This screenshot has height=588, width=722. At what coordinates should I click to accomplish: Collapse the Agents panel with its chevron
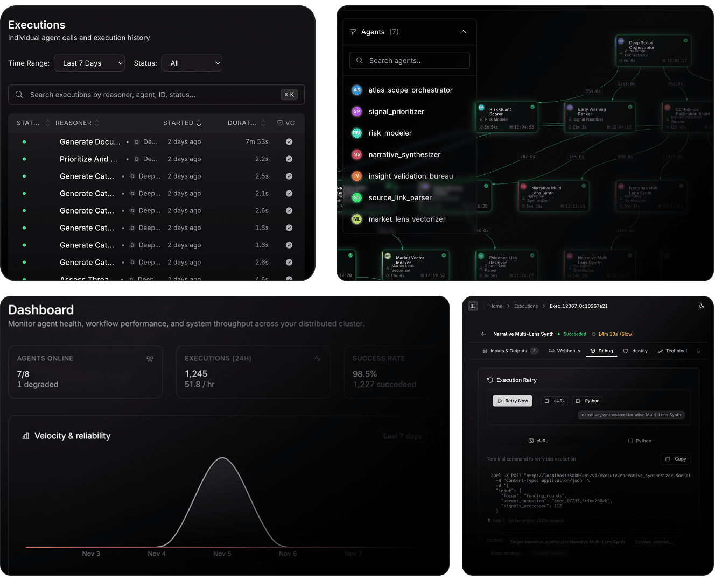point(464,32)
